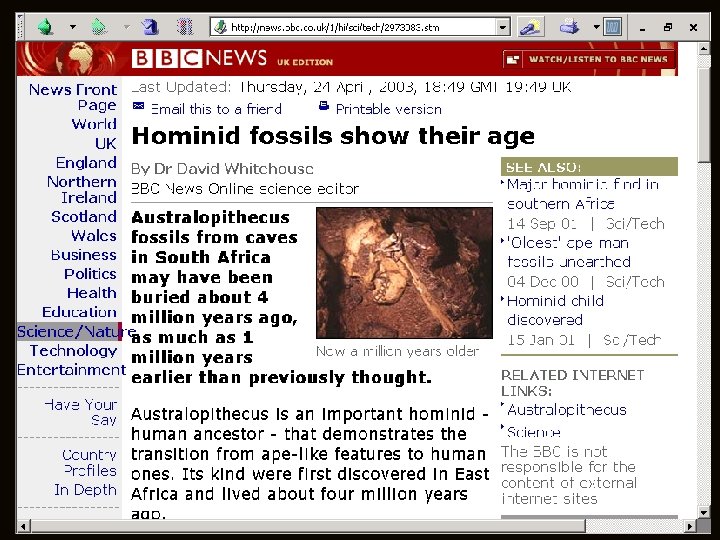The width and height of the screenshot is (720, 540).
Task: Open the News Front Page section
Action: pos(73,97)
